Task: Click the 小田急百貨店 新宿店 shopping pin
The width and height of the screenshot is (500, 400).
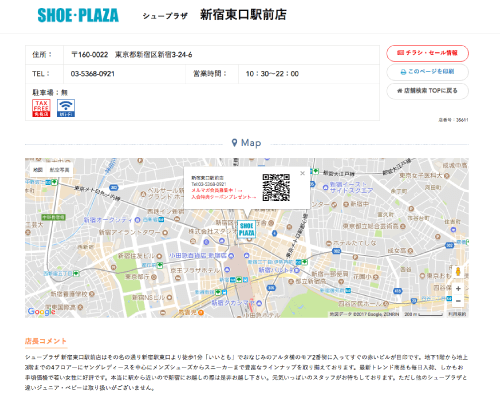Action: pyautogui.click(x=231, y=256)
